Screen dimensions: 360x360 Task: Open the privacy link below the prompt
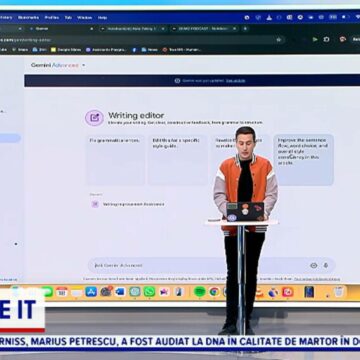coord(317,279)
